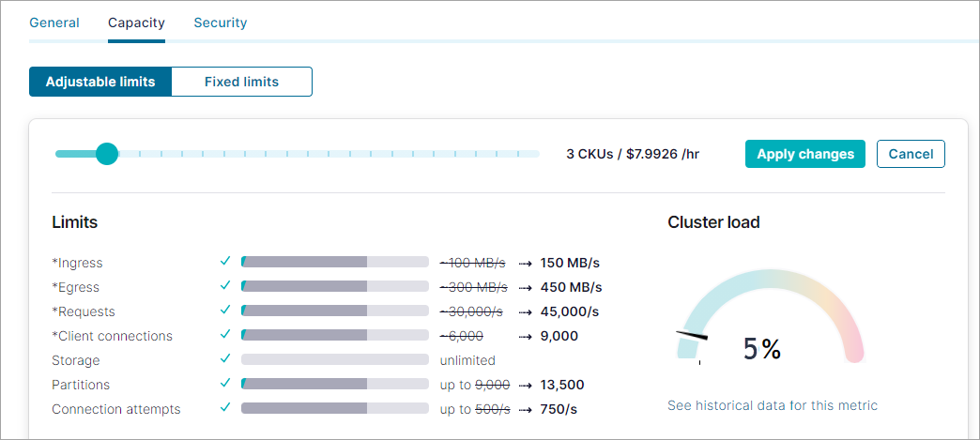Screen dimensions: 980x440
Task: Click the checkmark icon next to Egress
Action: coord(225,286)
